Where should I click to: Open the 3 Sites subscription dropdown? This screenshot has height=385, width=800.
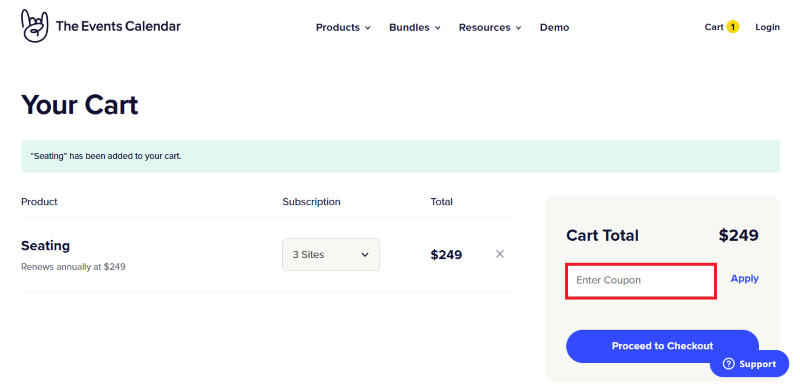[331, 254]
